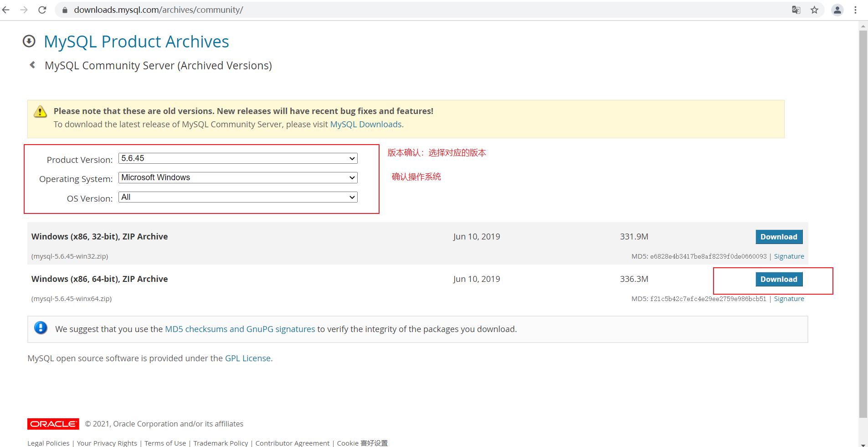This screenshot has height=447, width=868.
Task: Click the 336.3M file size
Action: coord(634,279)
